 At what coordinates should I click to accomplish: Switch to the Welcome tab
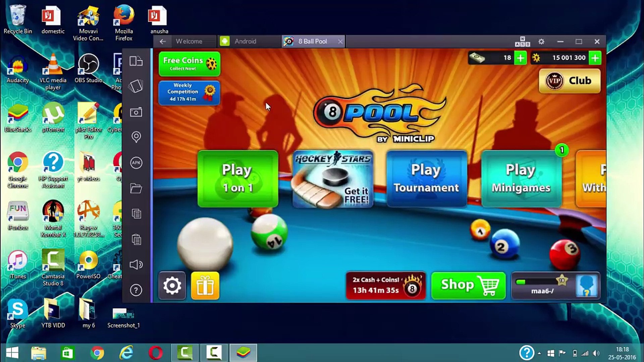(189, 42)
